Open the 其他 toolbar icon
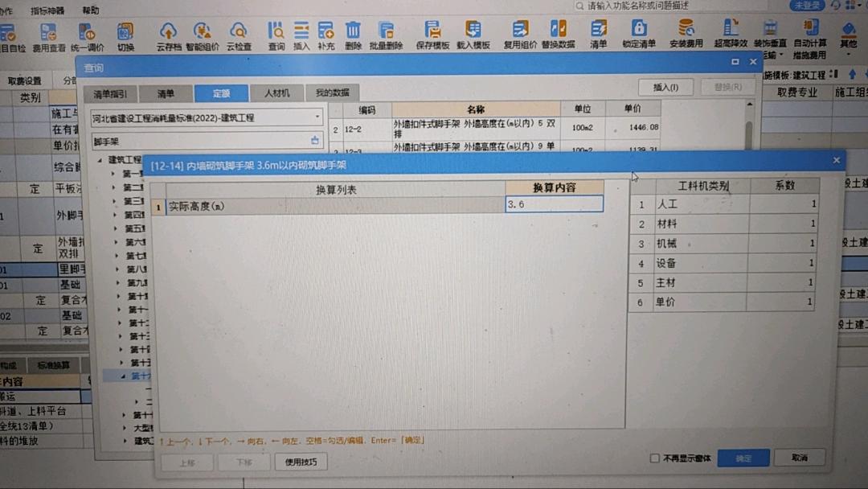This screenshot has width=868, height=489. click(848, 36)
